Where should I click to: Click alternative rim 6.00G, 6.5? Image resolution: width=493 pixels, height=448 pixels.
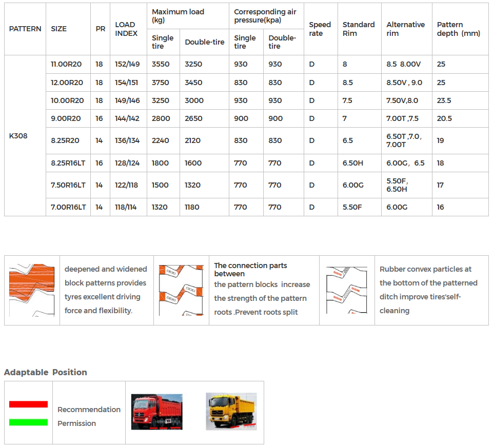pyautogui.click(x=405, y=163)
